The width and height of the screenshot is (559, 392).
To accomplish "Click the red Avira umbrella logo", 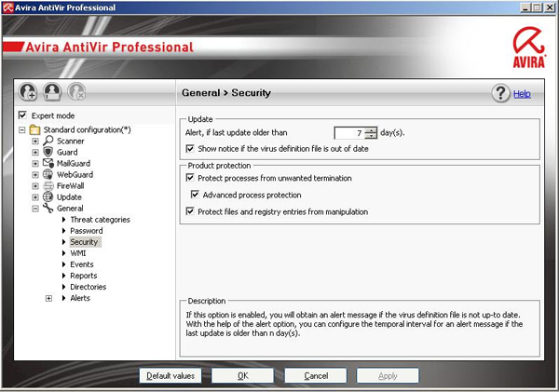I will point(529,47).
